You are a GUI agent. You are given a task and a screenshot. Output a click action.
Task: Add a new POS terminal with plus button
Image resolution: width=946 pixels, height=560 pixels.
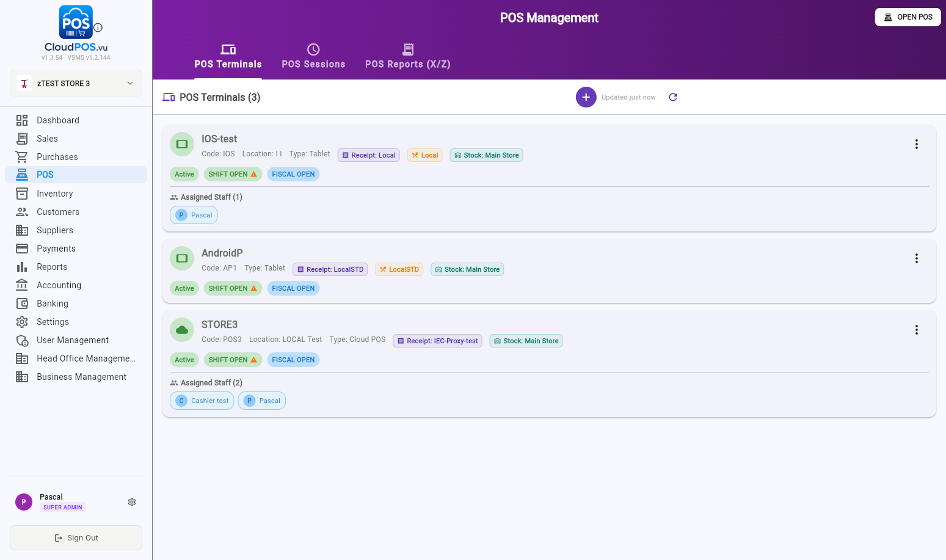point(586,97)
